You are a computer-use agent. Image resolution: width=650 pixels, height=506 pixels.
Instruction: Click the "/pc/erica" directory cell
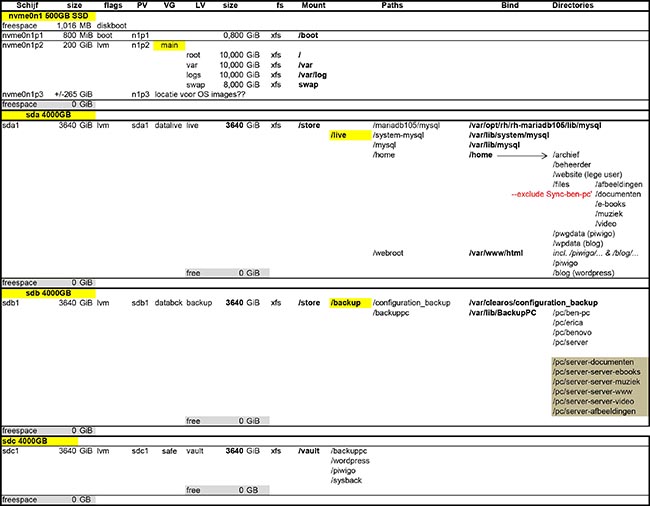pyautogui.click(x=568, y=323)
